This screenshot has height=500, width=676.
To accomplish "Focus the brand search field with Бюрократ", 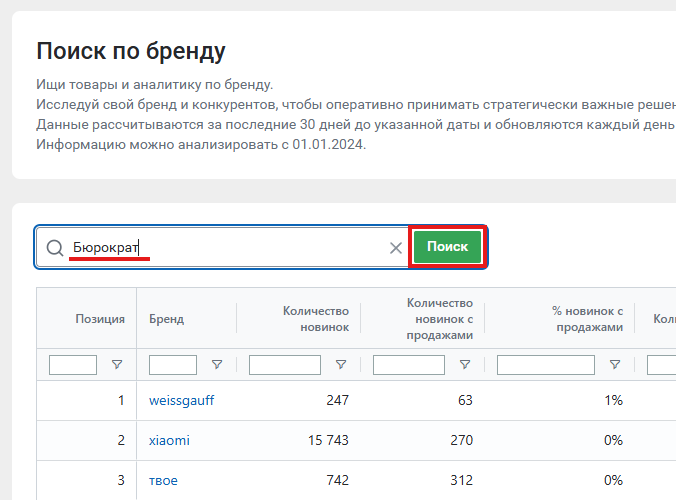I will [x=228, y=247].
